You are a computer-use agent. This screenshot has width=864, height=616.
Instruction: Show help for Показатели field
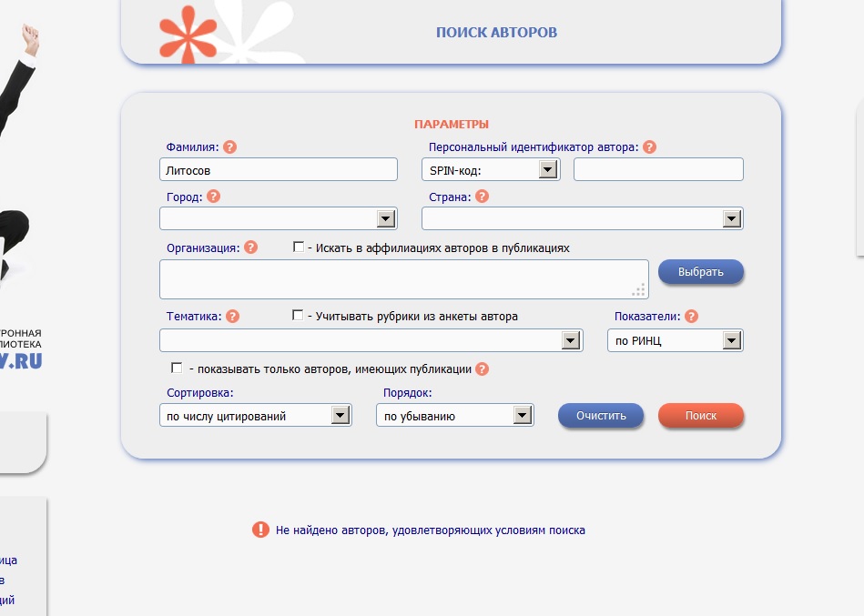tap(691, 316)
